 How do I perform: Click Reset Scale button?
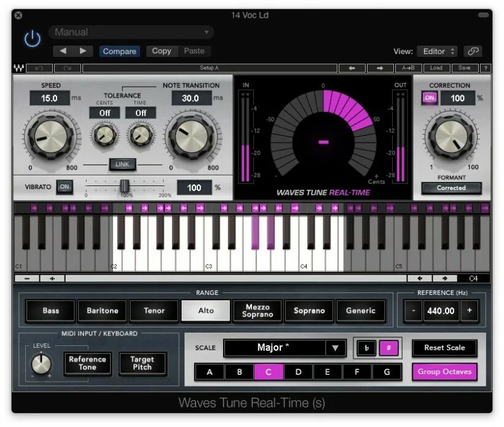(444, 348)
